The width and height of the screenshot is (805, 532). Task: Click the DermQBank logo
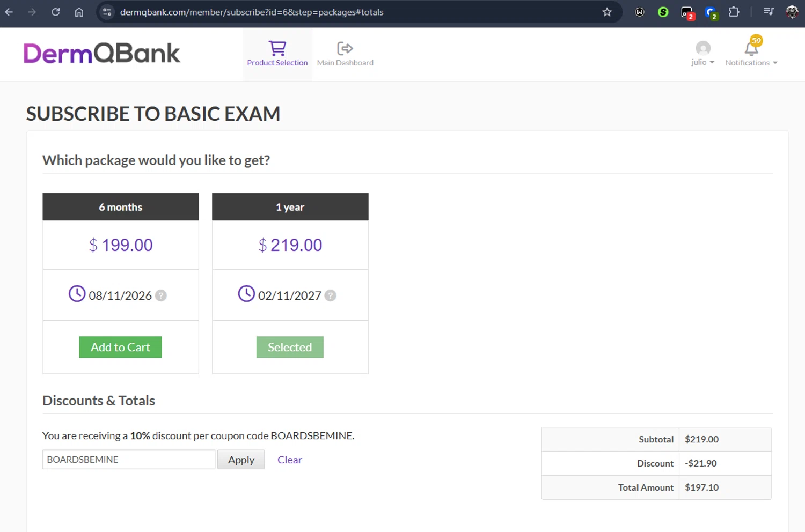(x=102, y=53)
